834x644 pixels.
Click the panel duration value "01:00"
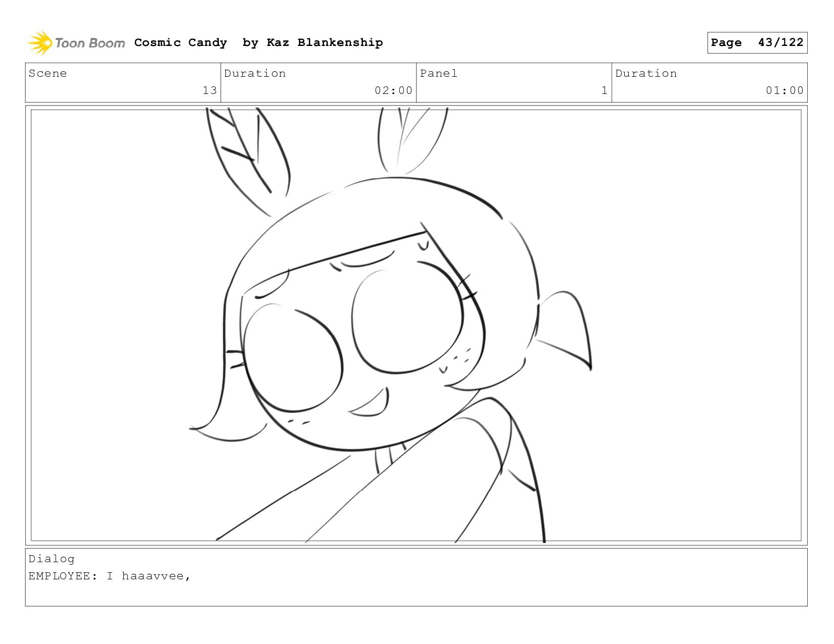(784, 90)
